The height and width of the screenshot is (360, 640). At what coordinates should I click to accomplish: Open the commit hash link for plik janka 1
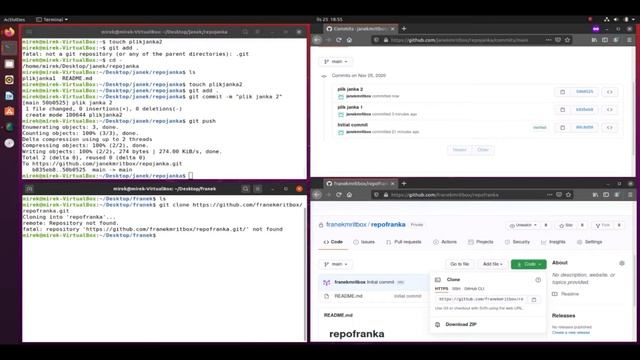[x=584, y=110]
